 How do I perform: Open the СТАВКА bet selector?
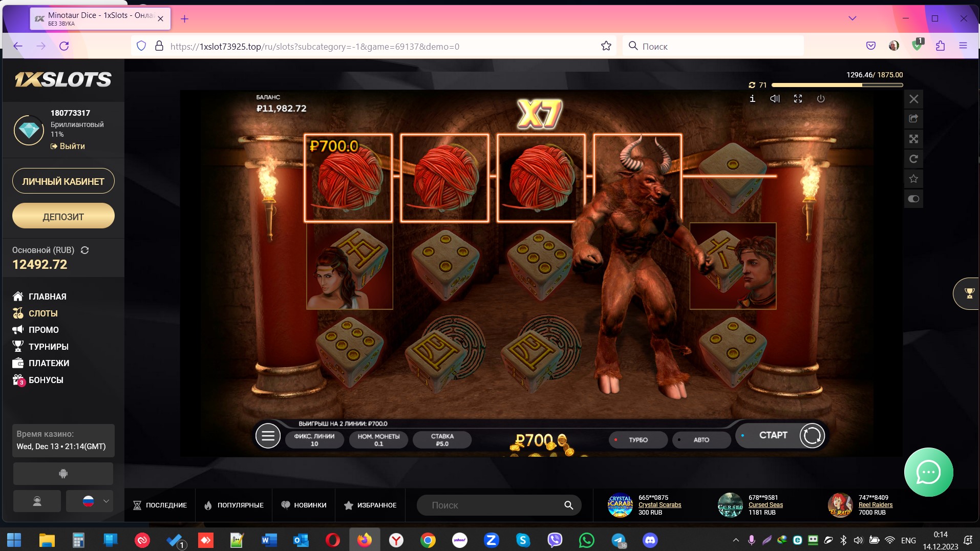click(x=442, y=440)
